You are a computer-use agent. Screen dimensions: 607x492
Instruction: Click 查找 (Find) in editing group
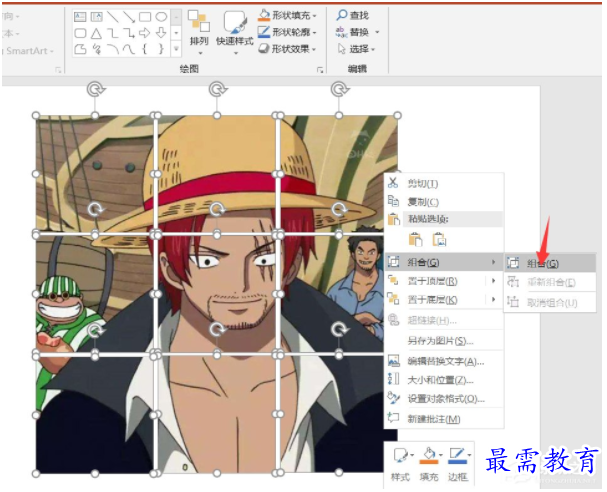coord(353,15)
